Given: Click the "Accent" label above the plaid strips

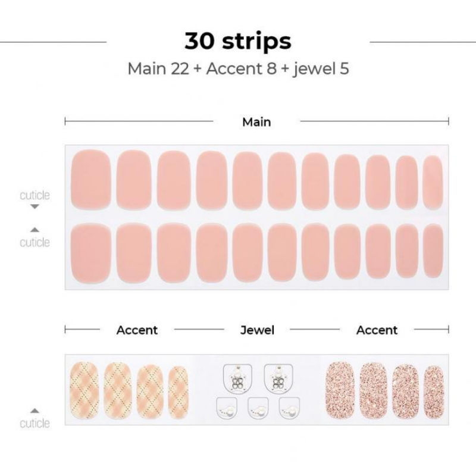Looking at the screenshot, I should [137, 330].
